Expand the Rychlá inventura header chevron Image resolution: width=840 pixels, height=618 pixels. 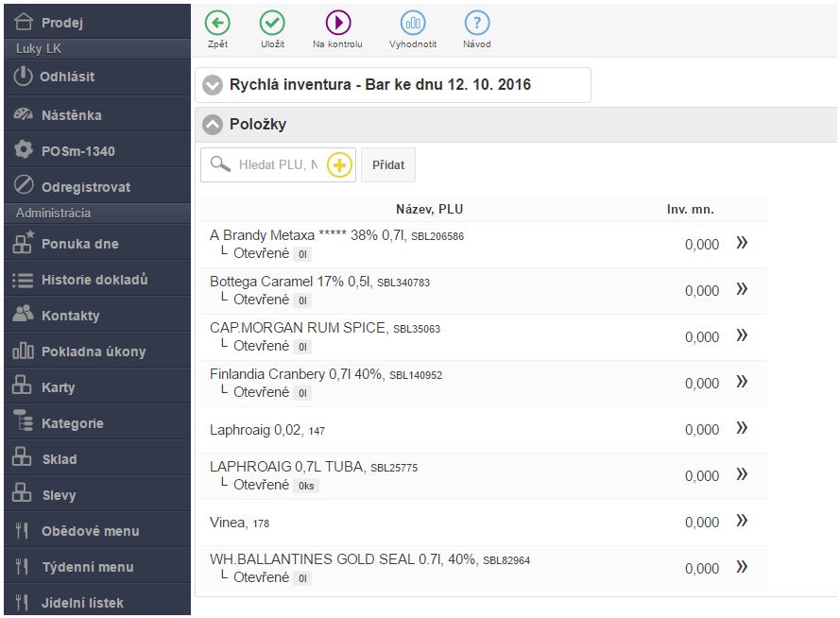(x=213, y=85)
